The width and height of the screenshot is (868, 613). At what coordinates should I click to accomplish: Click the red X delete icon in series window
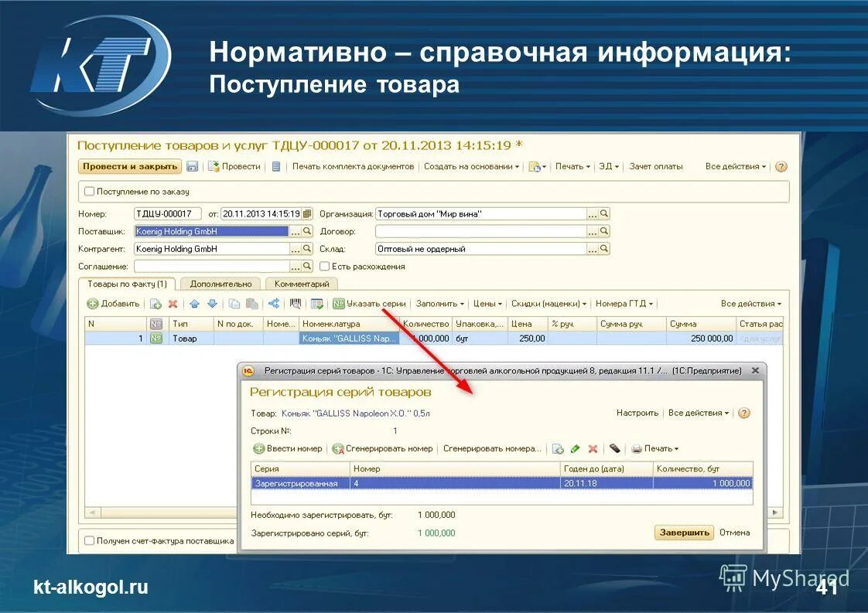click(593, 448)
